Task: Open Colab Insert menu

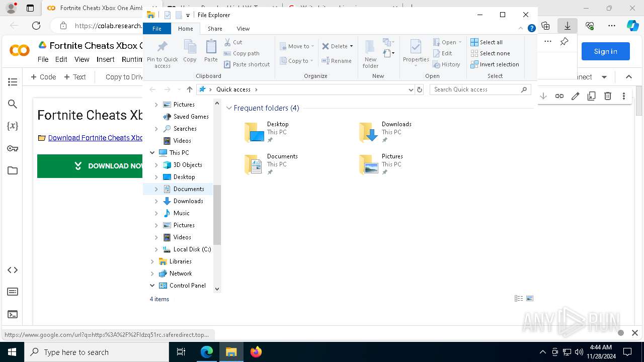Action: pyautogui.click(x=106, y=59)
